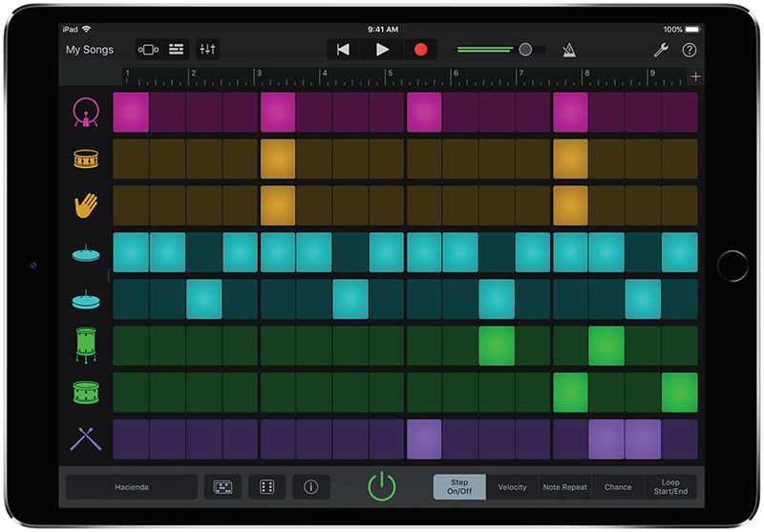764x532 pixels.
Task: Open the track controls mixer icon
Action: [207, 50]
